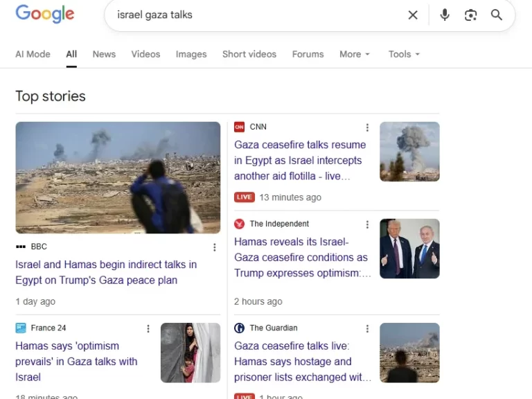Open the News tab
This screenshot has height=399, width=532.
point(104,54)
